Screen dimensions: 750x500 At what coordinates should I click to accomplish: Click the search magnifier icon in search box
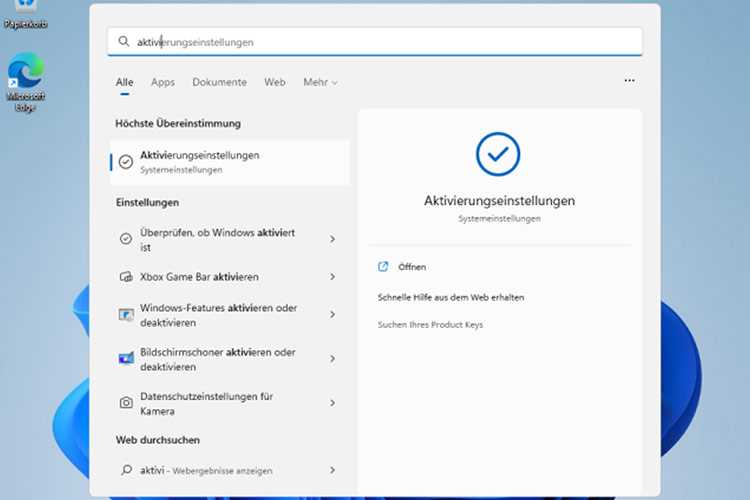click(124, 42)
